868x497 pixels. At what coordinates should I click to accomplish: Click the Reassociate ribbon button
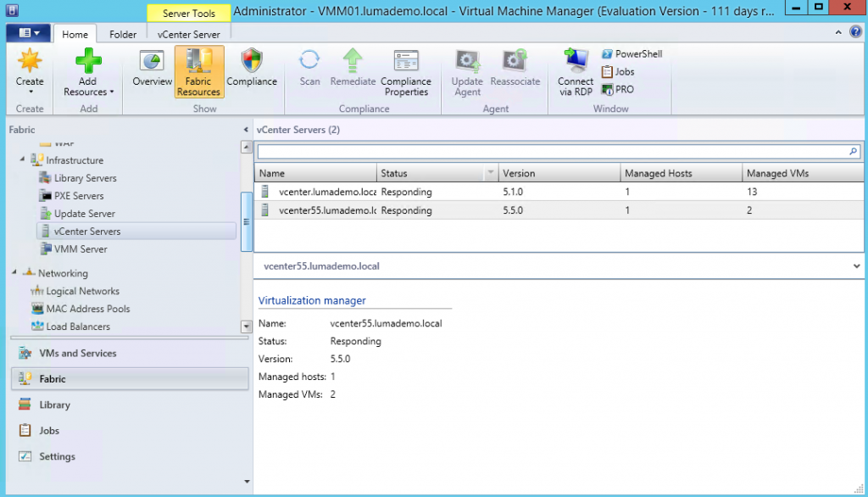(515, 68)
